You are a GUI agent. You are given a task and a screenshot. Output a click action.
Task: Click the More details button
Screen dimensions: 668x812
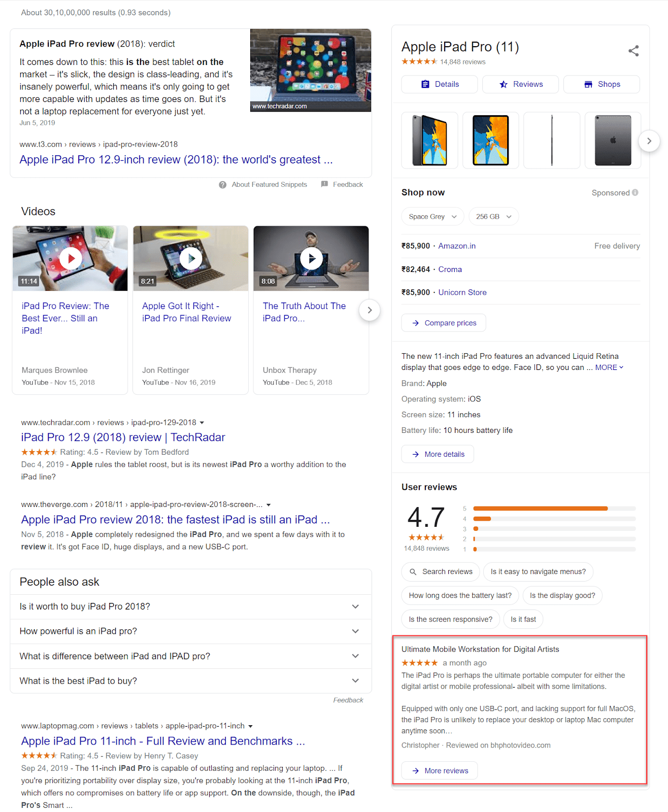pos(438,454)
